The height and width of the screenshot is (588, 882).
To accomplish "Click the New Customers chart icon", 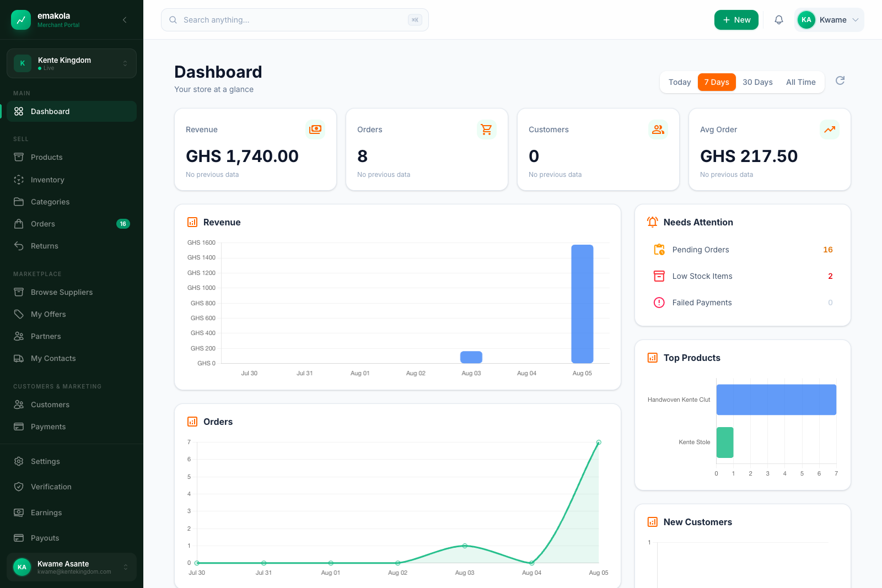I will click(653, 522).
